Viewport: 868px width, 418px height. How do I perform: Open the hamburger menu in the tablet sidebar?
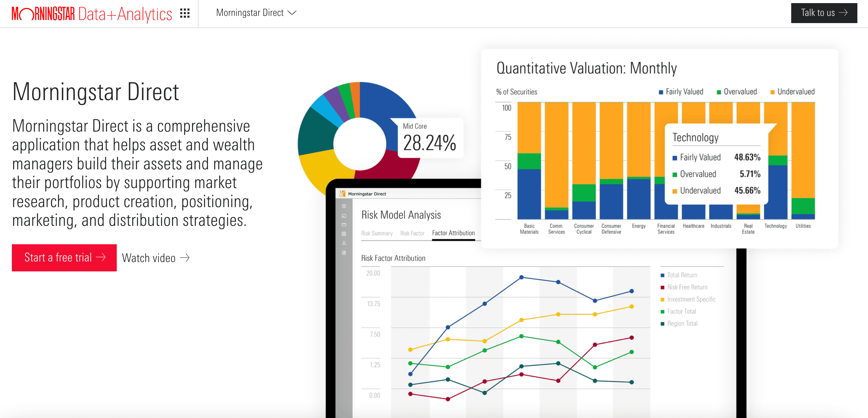(x=344, y=206)
